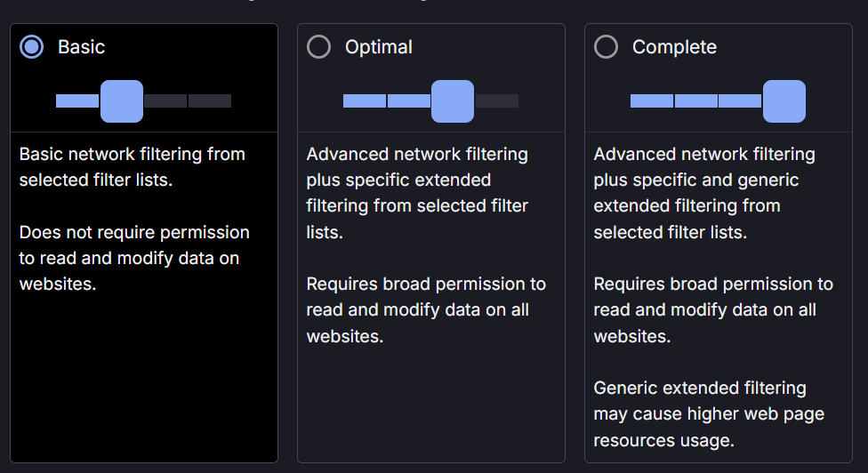Click the "Optimal" mode label text
Image resolution: width=868 pixels, height=473 pixels.
(x=379, y=47)
